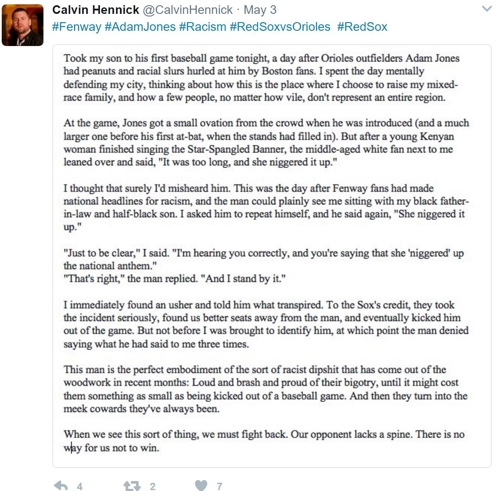Open Calvin Hennick's profile picture

click(x=22, y=25)
